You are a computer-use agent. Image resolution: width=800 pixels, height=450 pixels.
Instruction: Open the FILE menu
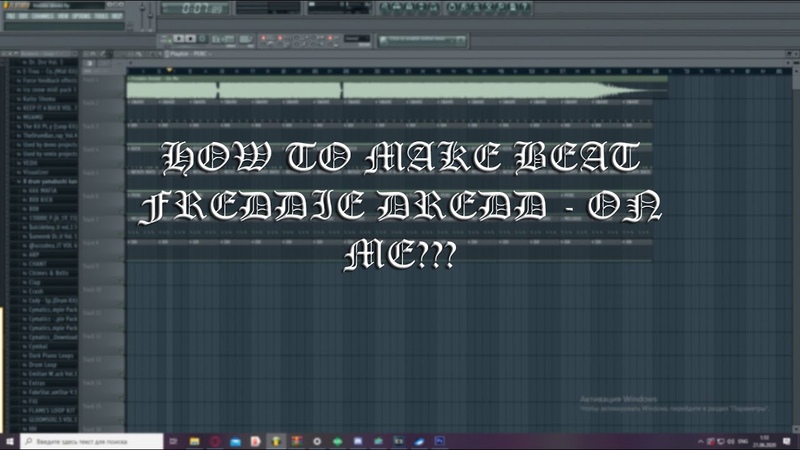click(x=11, y=16)
